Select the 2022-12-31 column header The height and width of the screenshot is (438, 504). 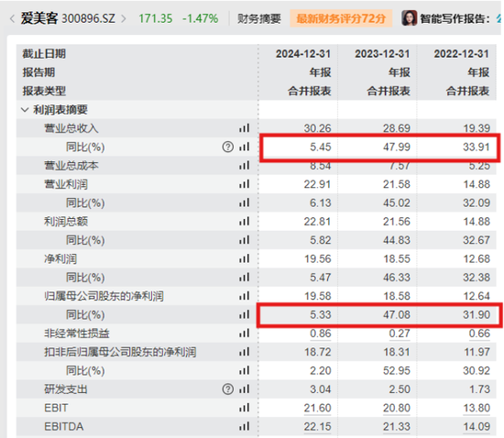tap(462, 54)
